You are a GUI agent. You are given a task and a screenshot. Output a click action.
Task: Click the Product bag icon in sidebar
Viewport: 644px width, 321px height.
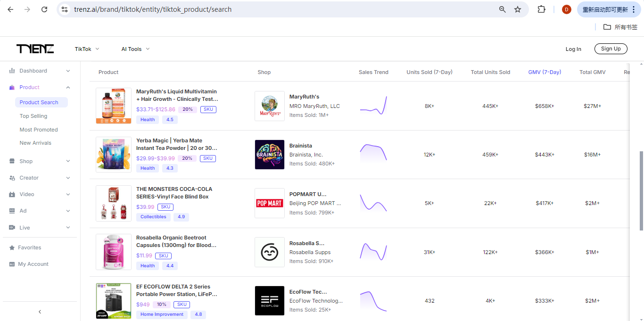(x=12, y=87)
